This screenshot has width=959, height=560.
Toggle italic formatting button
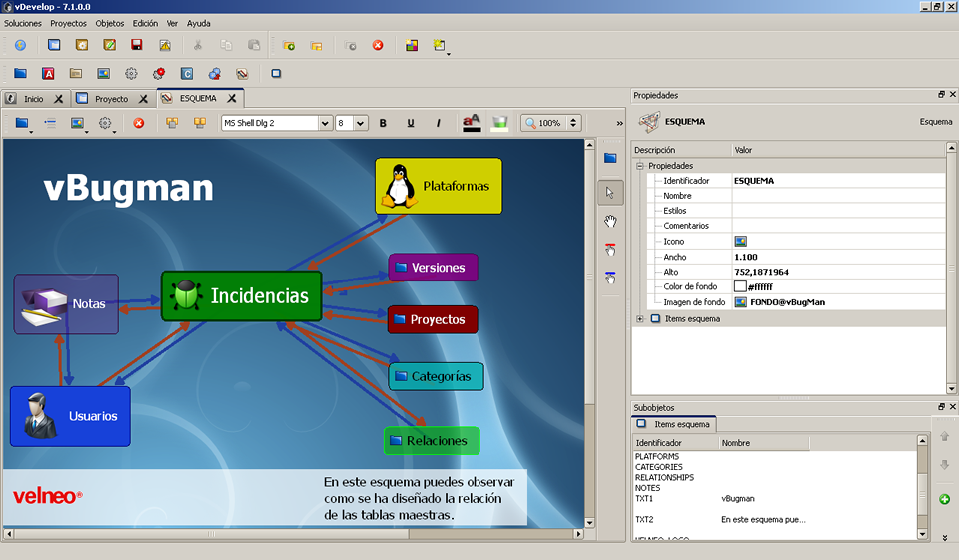point(438,123)
